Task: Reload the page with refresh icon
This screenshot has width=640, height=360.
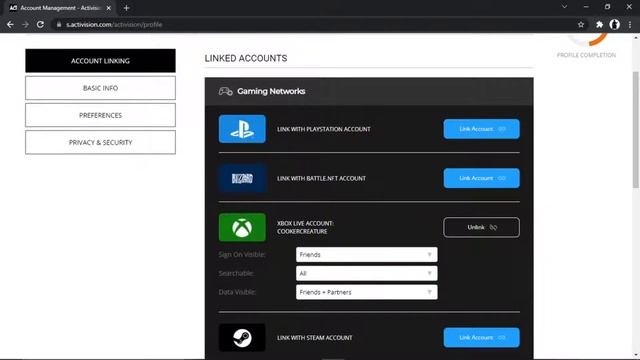Action: (40, 24)
